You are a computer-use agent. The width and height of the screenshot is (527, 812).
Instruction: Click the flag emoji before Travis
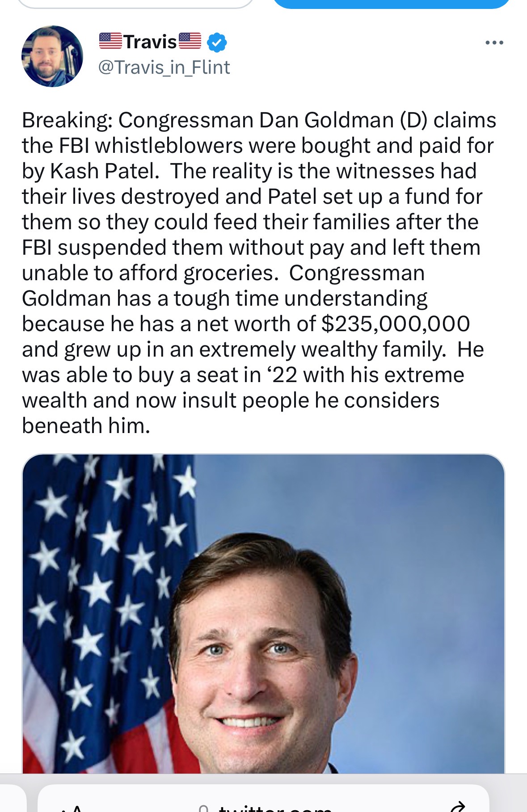pyautogui.click(x=110, y=41)
